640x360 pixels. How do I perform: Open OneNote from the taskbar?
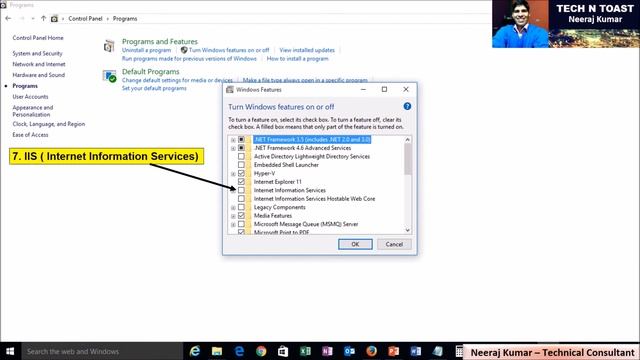327,351
